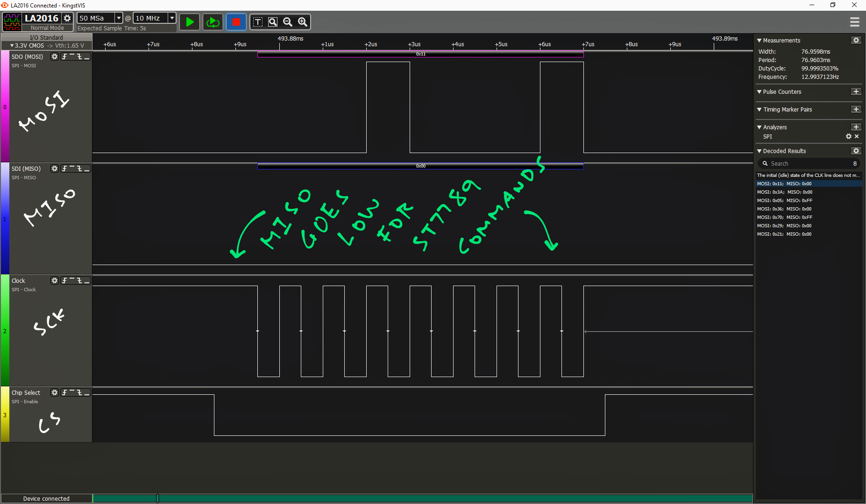866x504 pixels.
Task: Click the repeat capture loop button
Action: (213, 22)
